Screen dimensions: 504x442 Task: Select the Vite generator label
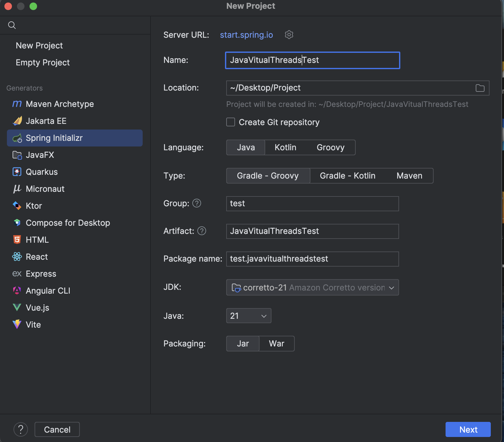pyautogui.click(x=33, y=325)
